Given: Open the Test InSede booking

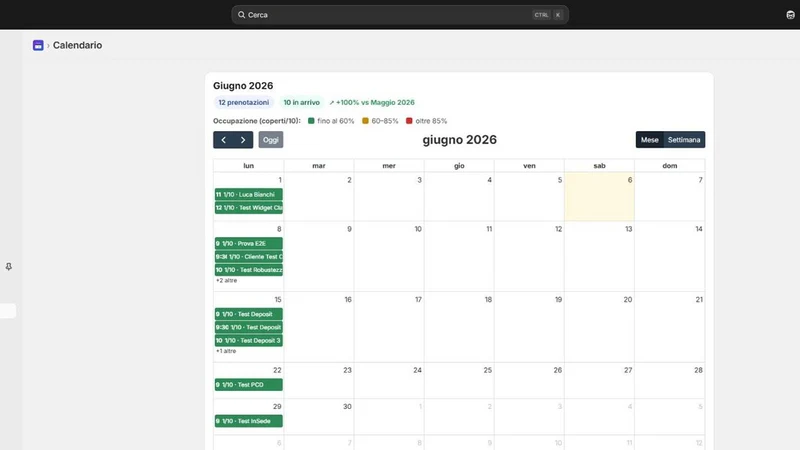Looking at the screenshot, I should click(x=248, y=421).
